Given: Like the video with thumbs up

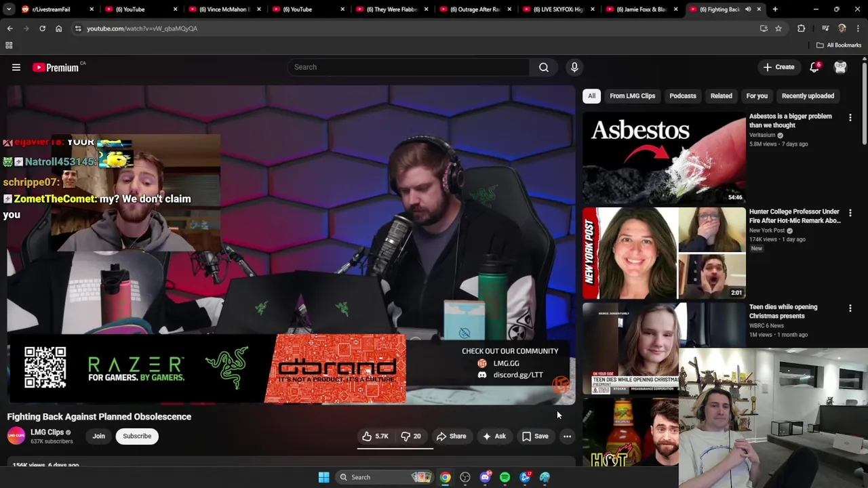Looking at the screenshot, I should pos(375,436).
